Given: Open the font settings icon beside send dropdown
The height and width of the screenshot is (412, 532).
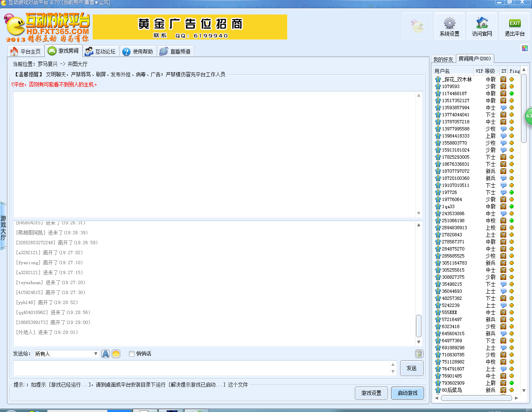Looking at the screenshot, I should point(105,353).
